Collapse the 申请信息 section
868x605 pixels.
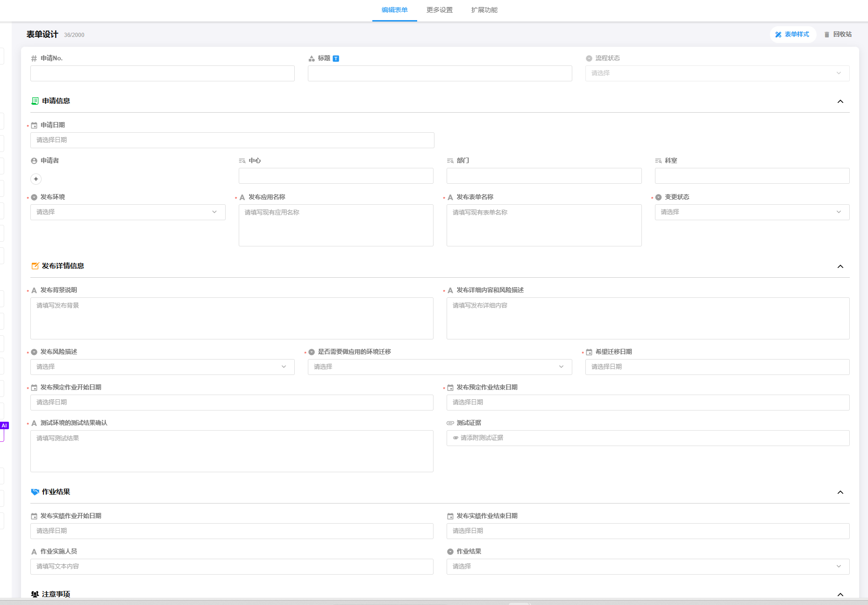(840, 101)
